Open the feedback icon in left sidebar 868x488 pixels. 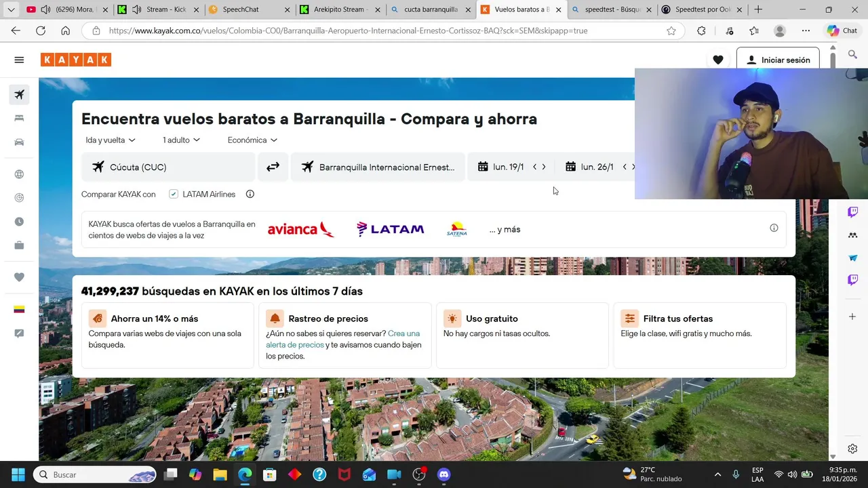[x=19, y=333]
